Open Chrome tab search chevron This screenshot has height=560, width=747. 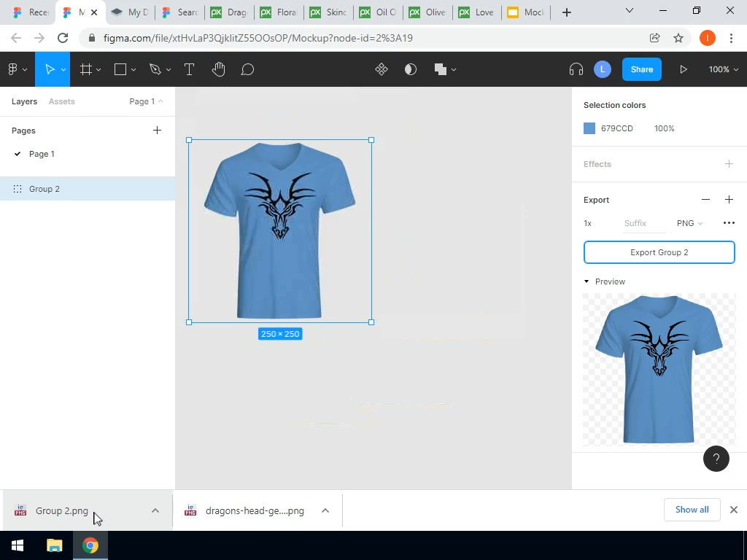629,10
